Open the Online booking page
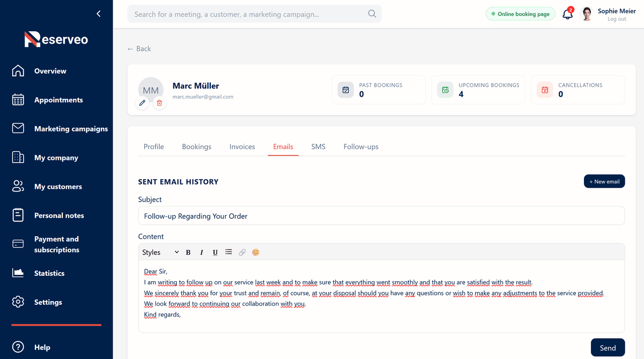Screen dimensions: 644x359 tap(521, 14)
